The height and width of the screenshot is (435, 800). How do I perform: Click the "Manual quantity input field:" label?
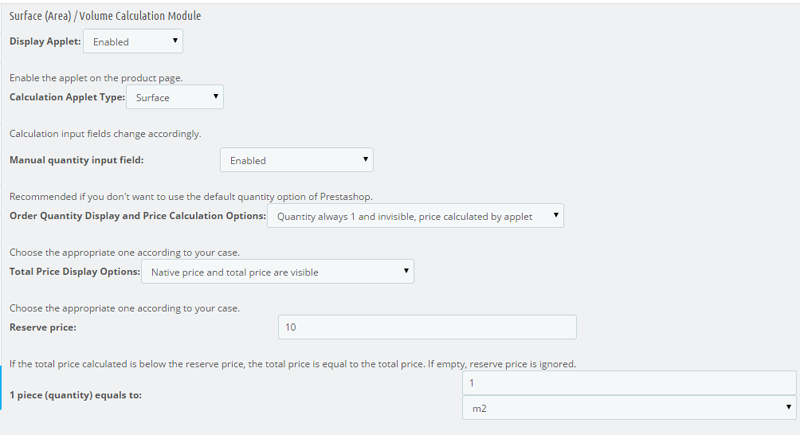point(76,159)
